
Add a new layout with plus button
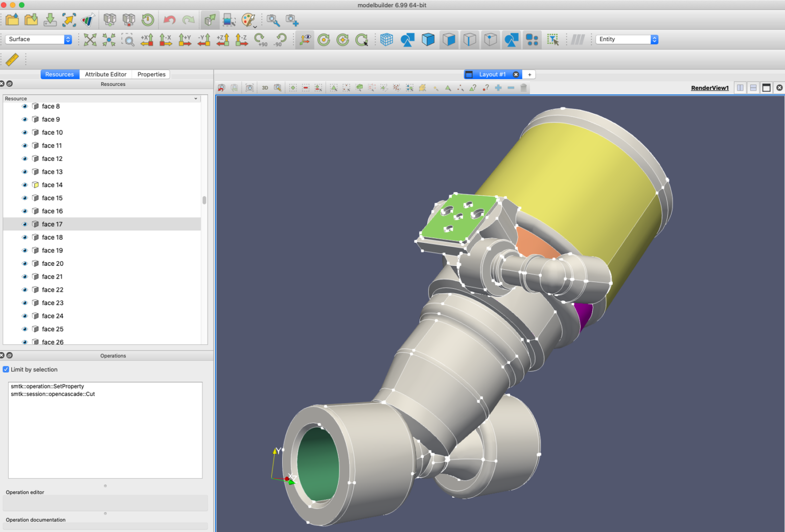point(530,75)
